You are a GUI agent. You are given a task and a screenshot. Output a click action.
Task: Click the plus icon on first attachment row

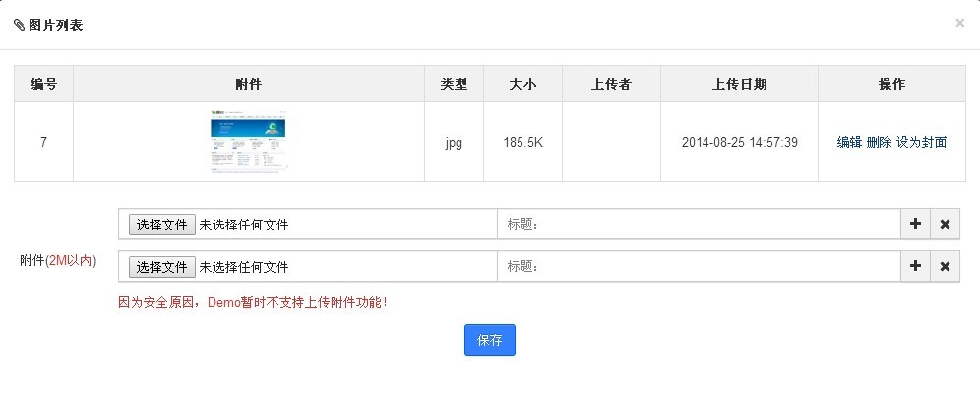point(915,224)
